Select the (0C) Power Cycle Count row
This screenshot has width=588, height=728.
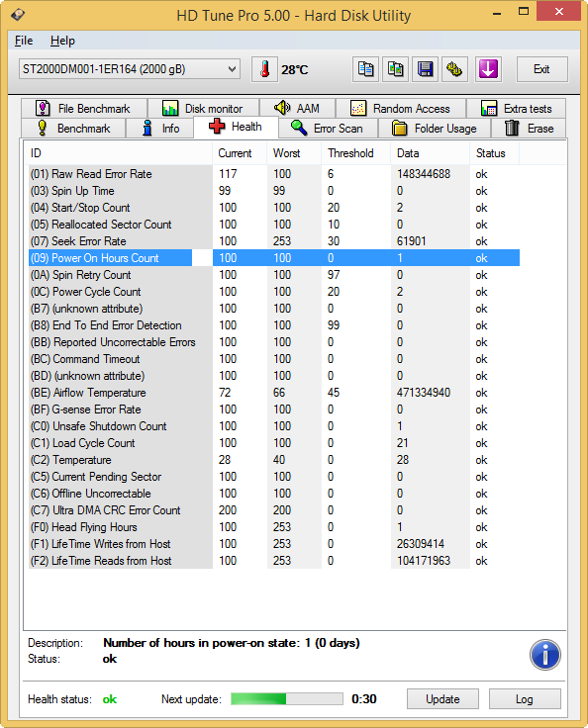[274, 292]
